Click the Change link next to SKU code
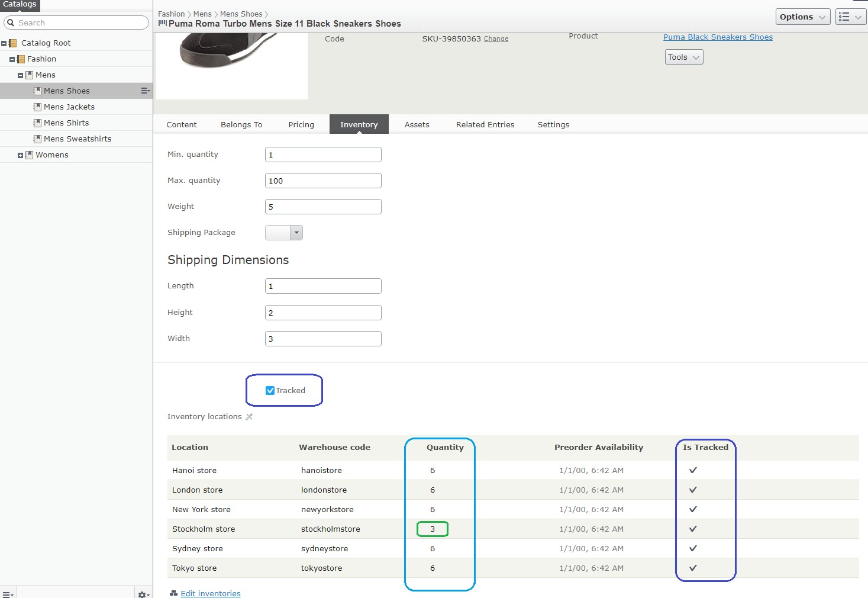The height and width of the screenshot is (598, 868). [496, 39]
